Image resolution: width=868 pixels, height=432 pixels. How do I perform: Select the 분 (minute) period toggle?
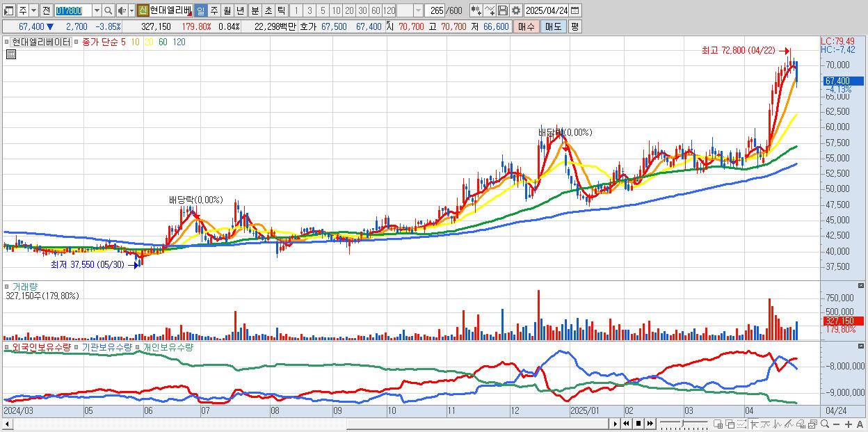pyautogui.click(x=255, y=10)
